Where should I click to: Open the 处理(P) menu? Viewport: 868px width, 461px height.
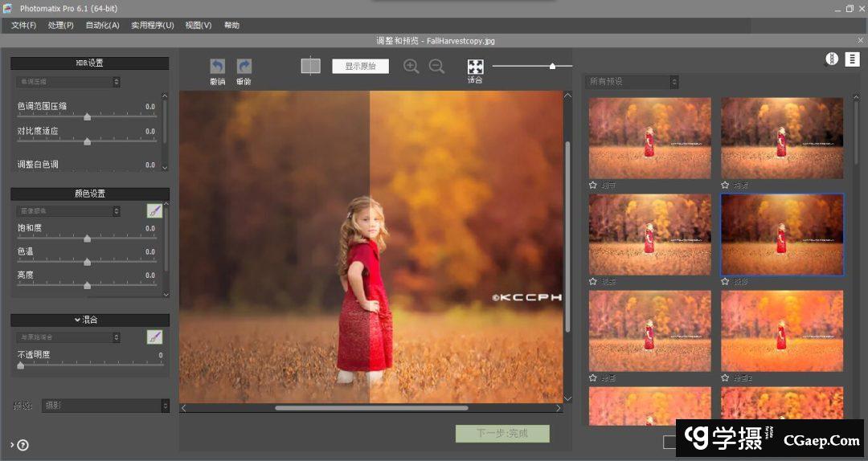point(60,25)
